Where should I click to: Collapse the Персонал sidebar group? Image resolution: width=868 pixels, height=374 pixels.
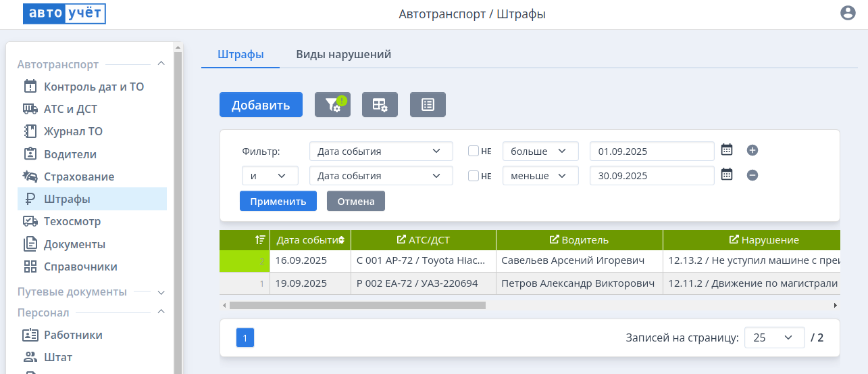coord(161,312)
